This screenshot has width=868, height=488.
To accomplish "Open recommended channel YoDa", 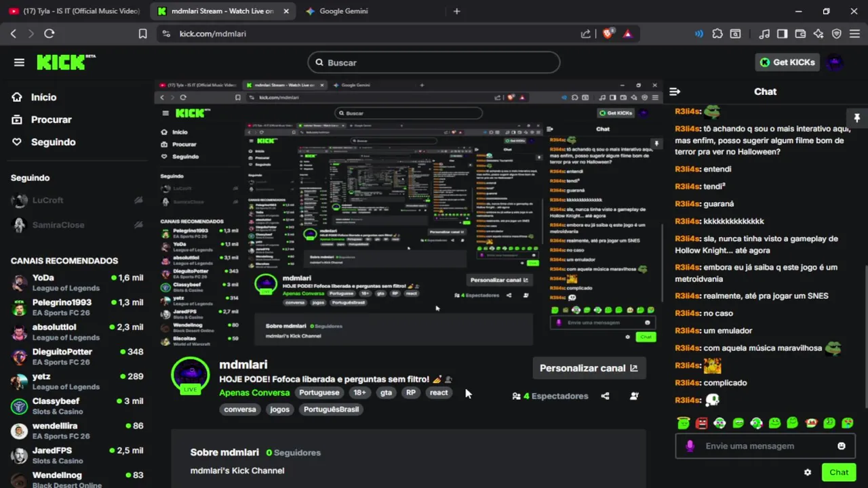I will (78, 283).
